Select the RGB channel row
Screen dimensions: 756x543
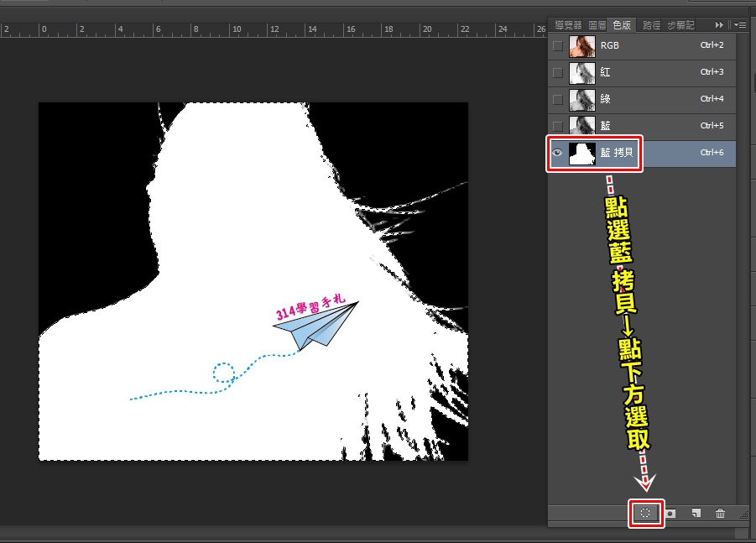pos(642,46)
